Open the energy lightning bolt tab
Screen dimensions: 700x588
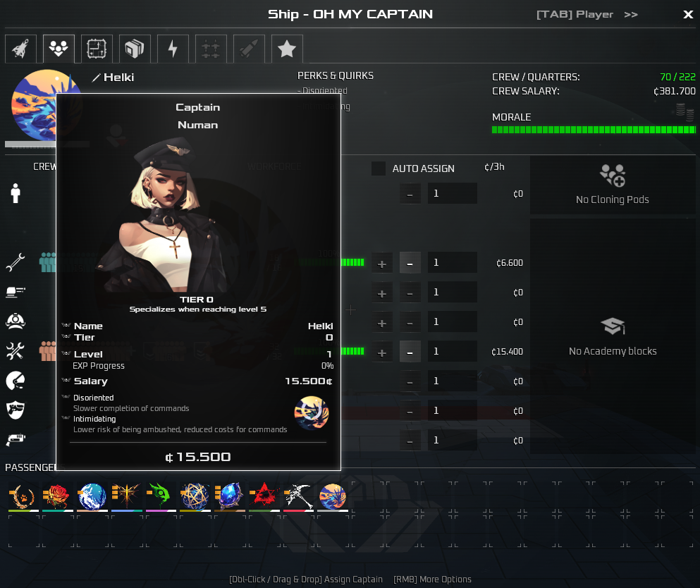pos(173,49)
